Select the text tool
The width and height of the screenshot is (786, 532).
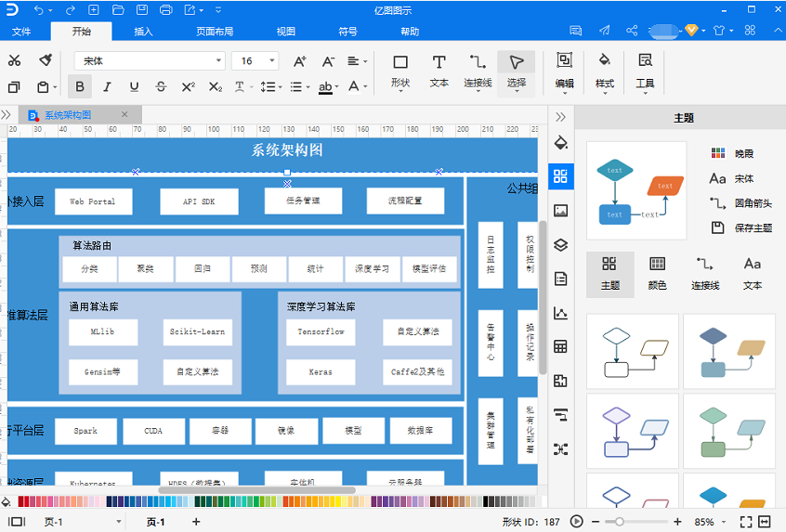pyautogui.click(x=439, y=72)
